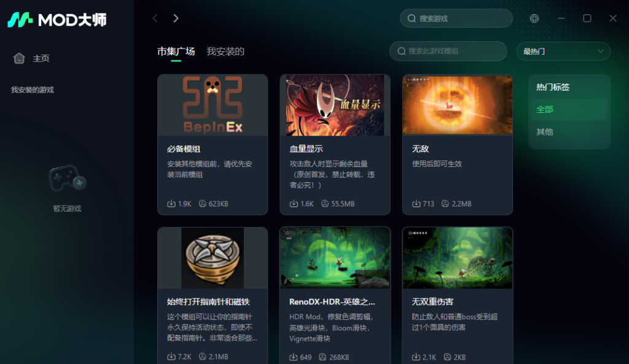Screen dimensions: 629x364
Task: Filter by the 其他 tag
Action: point(545,131)
